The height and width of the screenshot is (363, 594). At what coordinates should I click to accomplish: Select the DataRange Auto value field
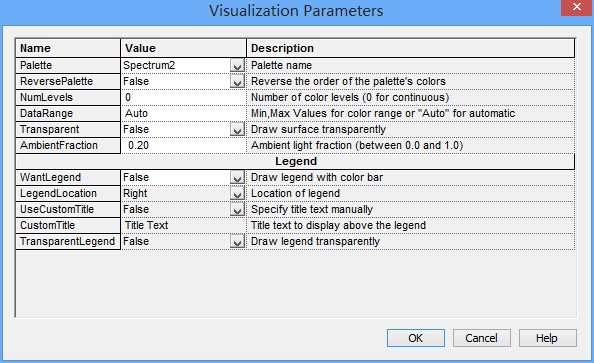pyautogui.click(x=183, y=113)
